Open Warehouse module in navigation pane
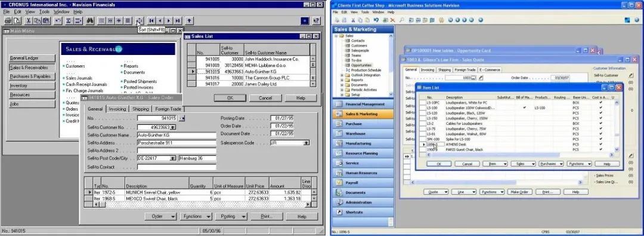 pyautogui.click(x=363, y=133)
